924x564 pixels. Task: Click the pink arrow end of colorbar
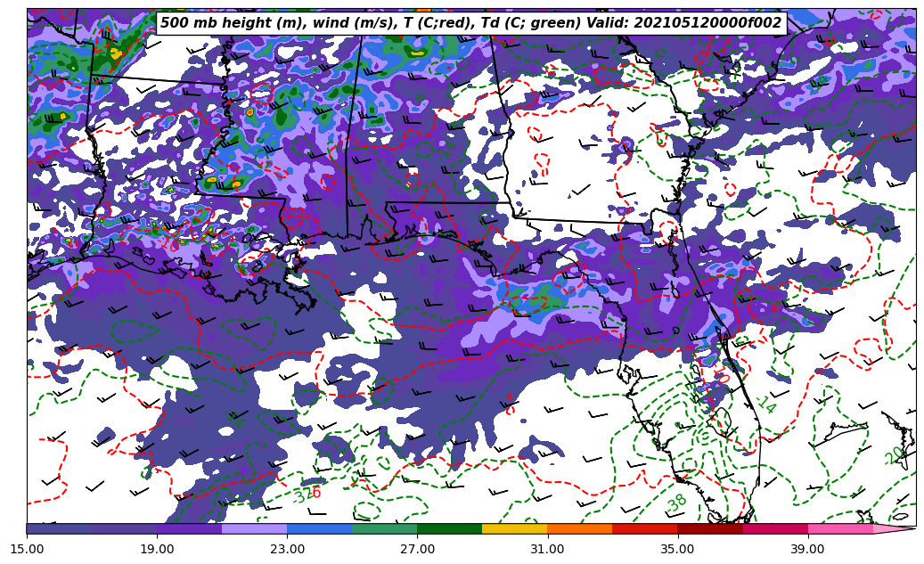tap(895, 529)
